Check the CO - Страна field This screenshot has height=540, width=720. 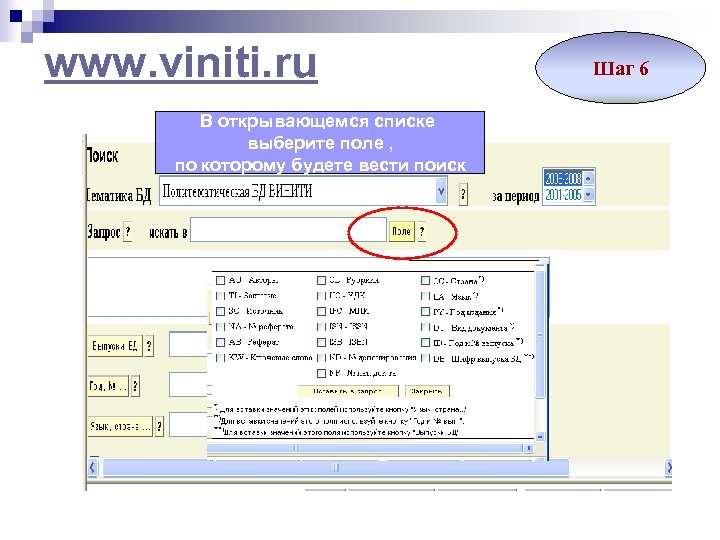pyautogui.click(x=425, y=280)
